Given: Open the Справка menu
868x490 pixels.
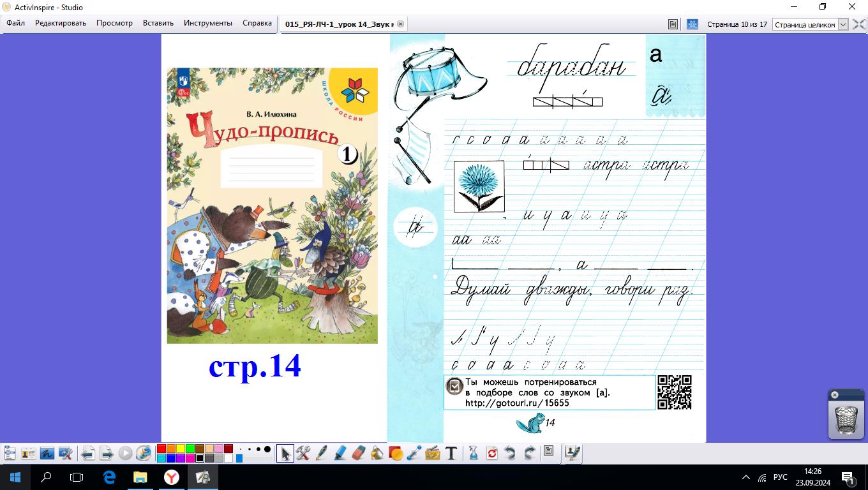Looking at the screenshot, I should (257, 23).
